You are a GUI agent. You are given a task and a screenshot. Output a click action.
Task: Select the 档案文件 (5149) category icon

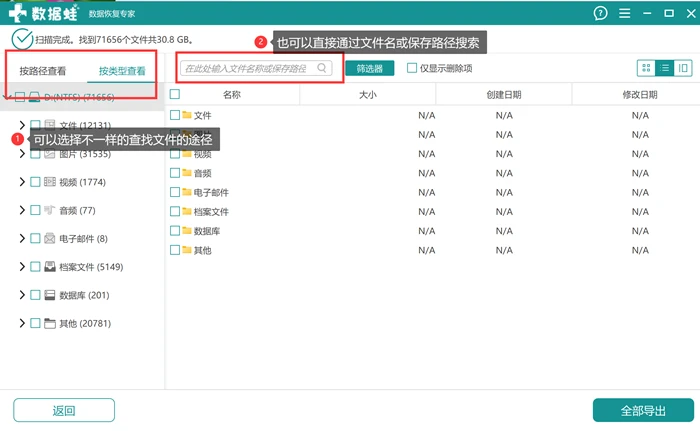pyautogui.click(x=50, y=267)
